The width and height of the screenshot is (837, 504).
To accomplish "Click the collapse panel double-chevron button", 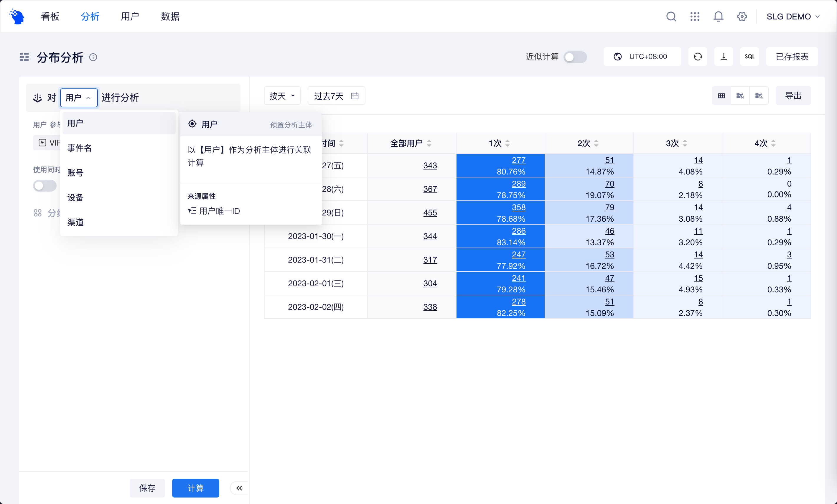I will tap(239, 488).
